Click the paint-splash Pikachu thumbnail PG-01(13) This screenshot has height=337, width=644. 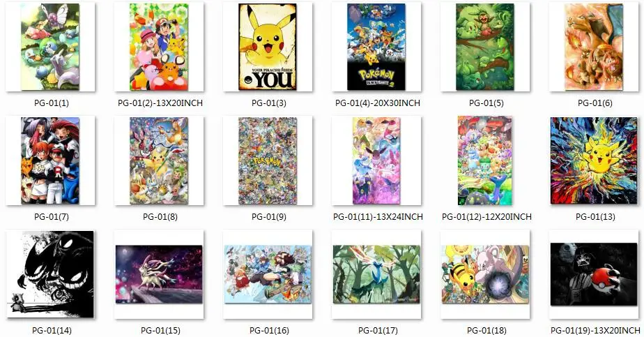(594, 160)
